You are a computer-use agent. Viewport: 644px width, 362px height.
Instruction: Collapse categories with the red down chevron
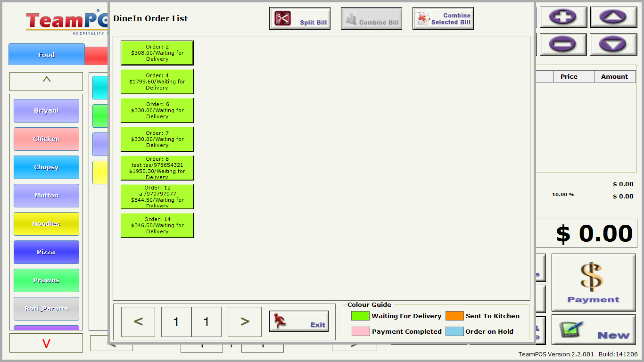[46, 343]
